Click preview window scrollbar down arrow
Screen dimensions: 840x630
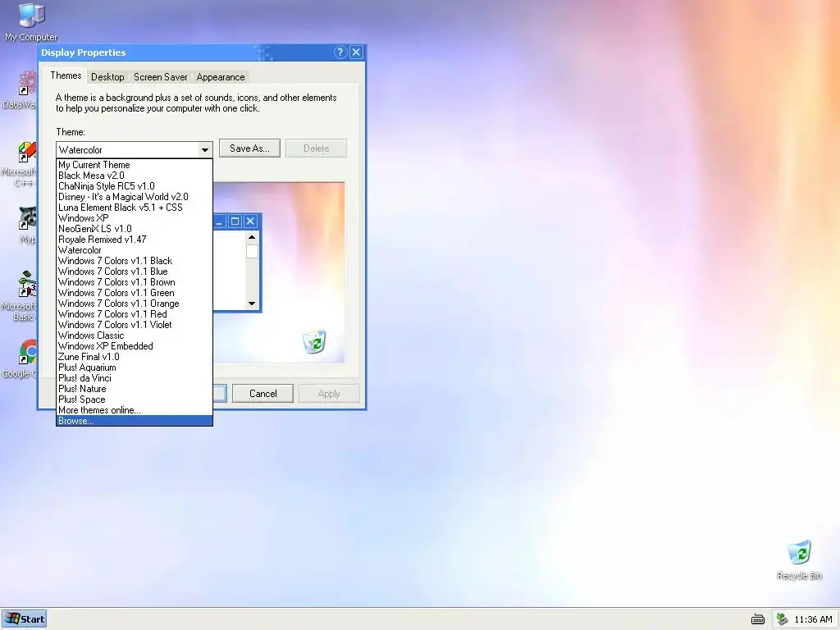tap(252, 304)
